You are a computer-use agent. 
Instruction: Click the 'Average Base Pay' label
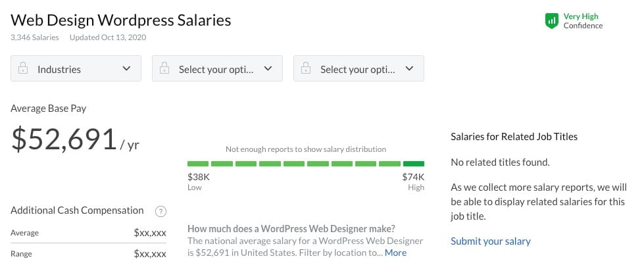point(49,109)
